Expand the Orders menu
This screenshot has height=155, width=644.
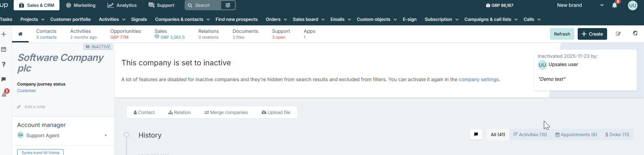point(276,19)
